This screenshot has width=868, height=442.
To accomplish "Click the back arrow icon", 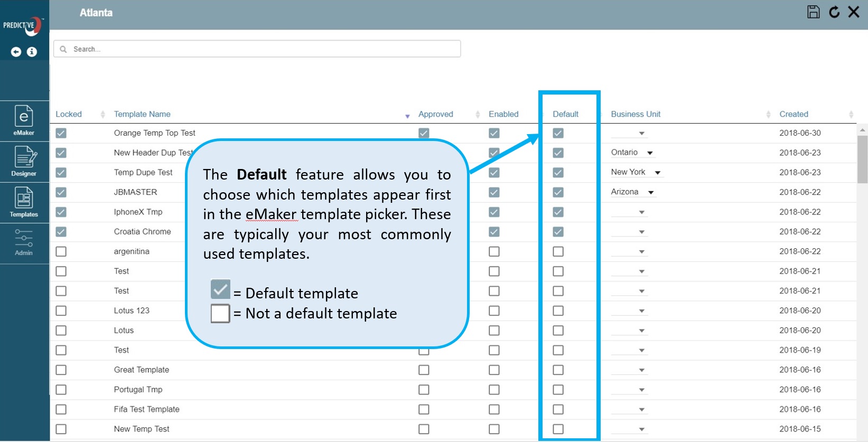I will tap(16, 52).
